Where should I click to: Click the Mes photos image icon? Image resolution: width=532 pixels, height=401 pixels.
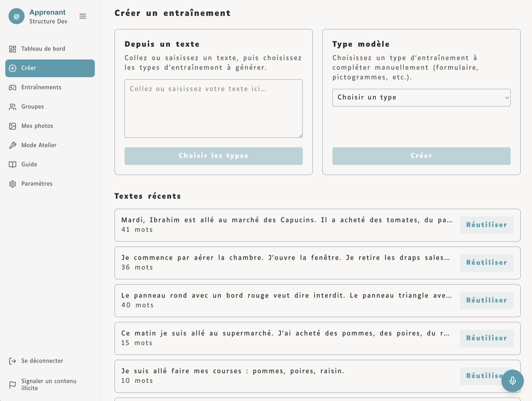(x=13, y=126)
